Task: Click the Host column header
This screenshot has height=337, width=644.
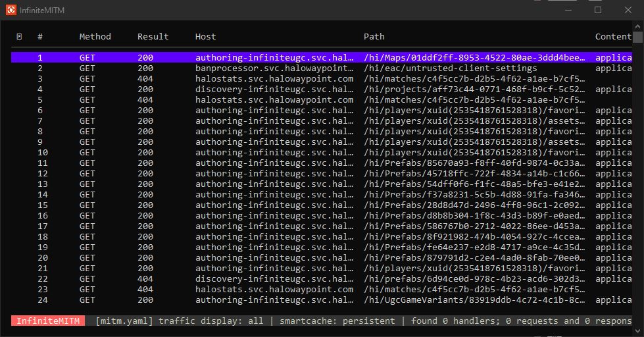Action: point(205,37)
